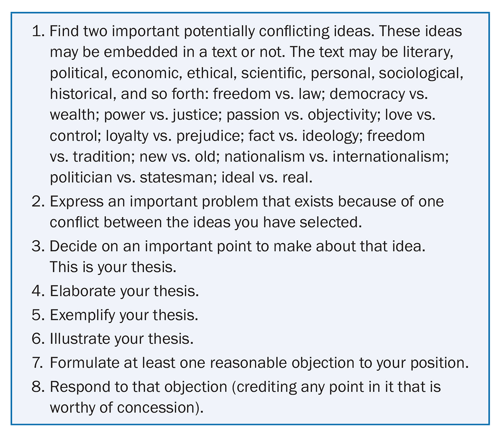
Task: Click the phrase "new vs. old"
Action: click(180, 157)
